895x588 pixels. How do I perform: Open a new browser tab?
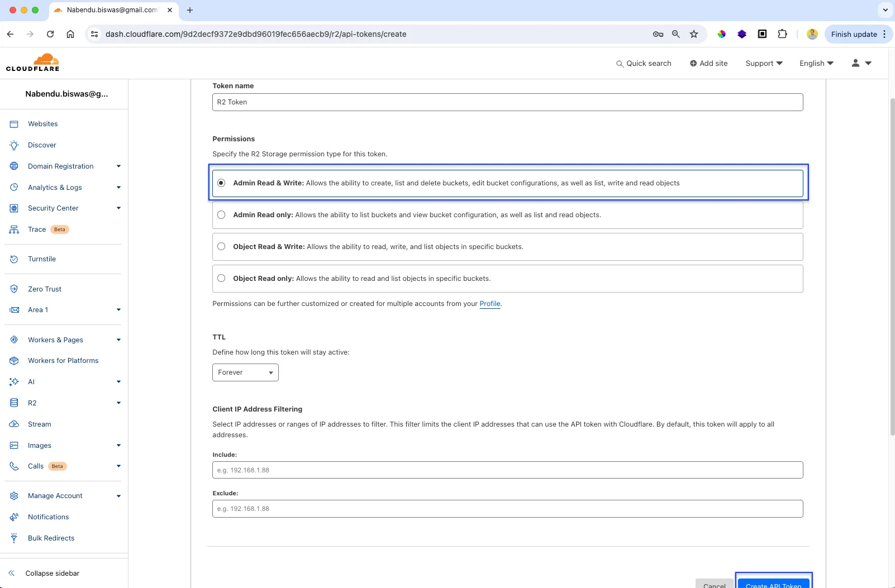coord(190,10)
